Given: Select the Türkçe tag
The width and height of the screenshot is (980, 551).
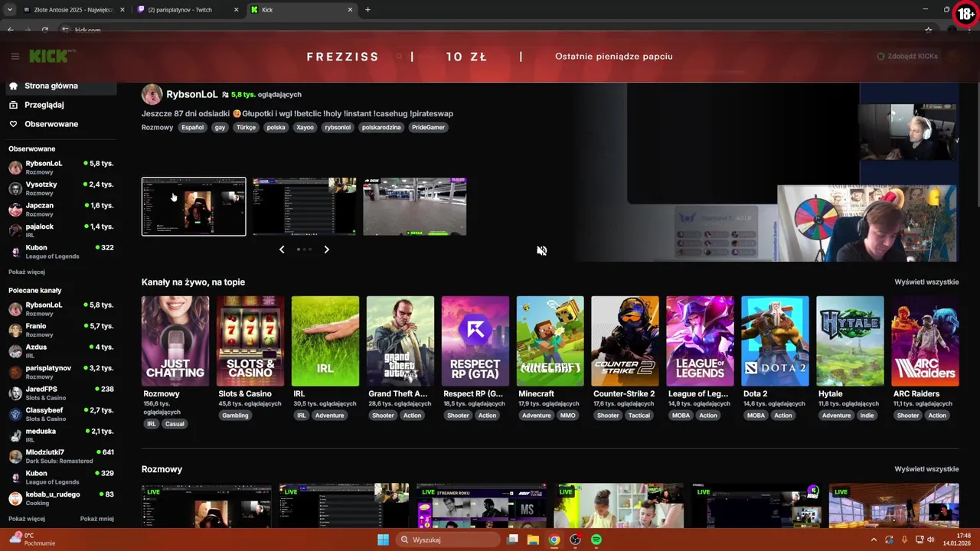Looking at the screenshot, I should click(246, 127).
